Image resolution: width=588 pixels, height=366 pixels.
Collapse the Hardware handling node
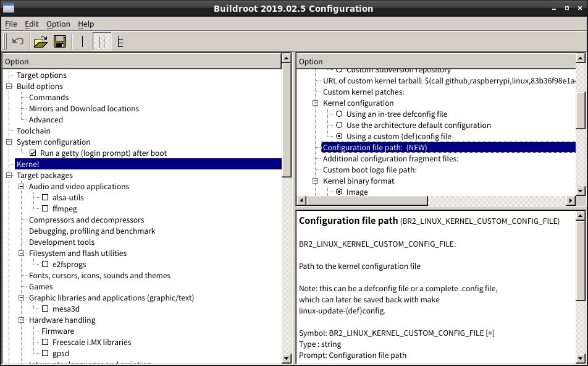22,320
